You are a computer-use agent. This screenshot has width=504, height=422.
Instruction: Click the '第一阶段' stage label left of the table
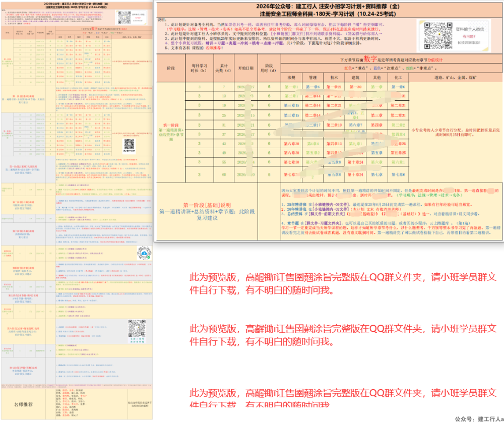[x=171, y=125]
